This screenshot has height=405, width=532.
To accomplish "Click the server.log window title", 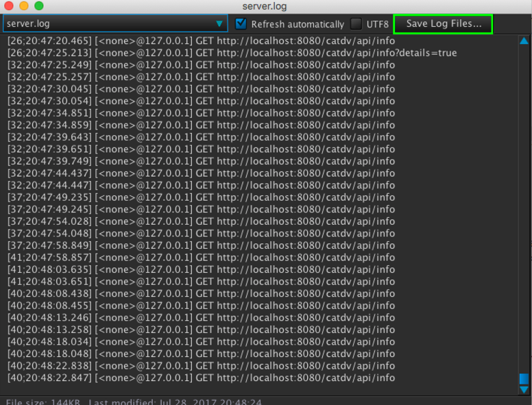I will coord(265,6).
